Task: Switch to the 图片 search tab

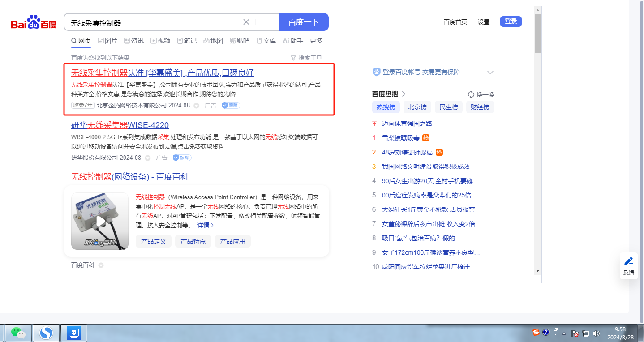Action: [107, 41]
